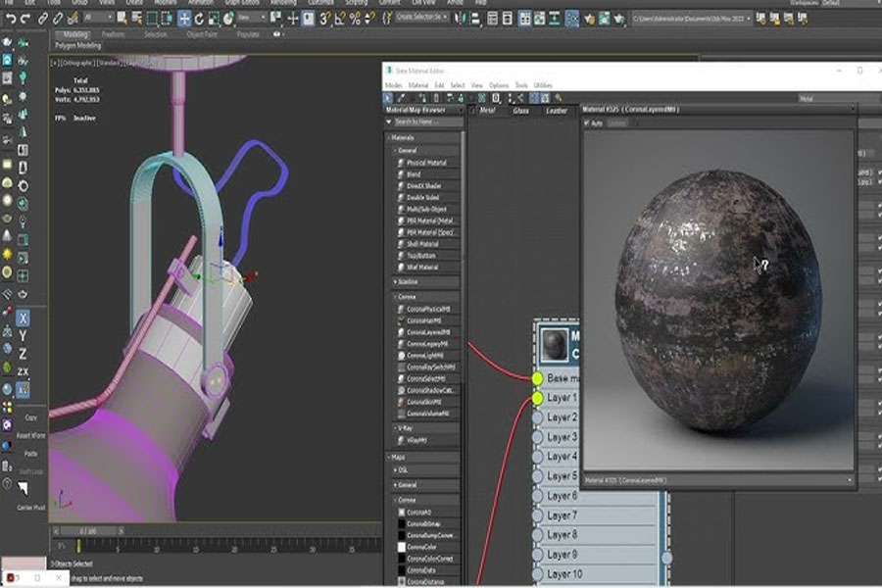
Task: Open the Create Selection Set dropdown
Action: click(421, 18)
